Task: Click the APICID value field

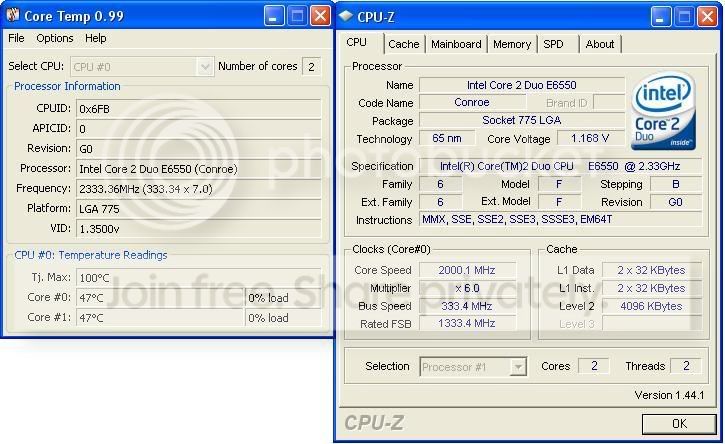Action: [198, 129]
